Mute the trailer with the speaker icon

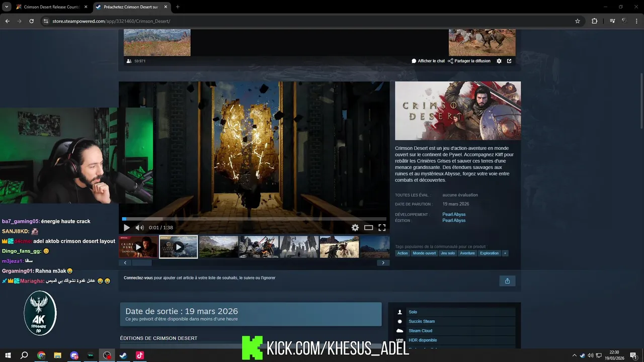click(x=139, y=227)
